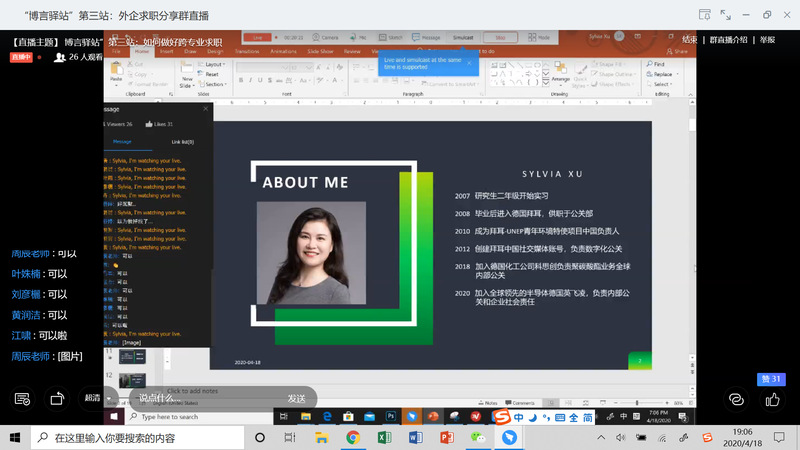Image resolution: width=800 pixels, height=450 pixels.
Task: Open Excel from the taskbar
Action: coord(384,438)
